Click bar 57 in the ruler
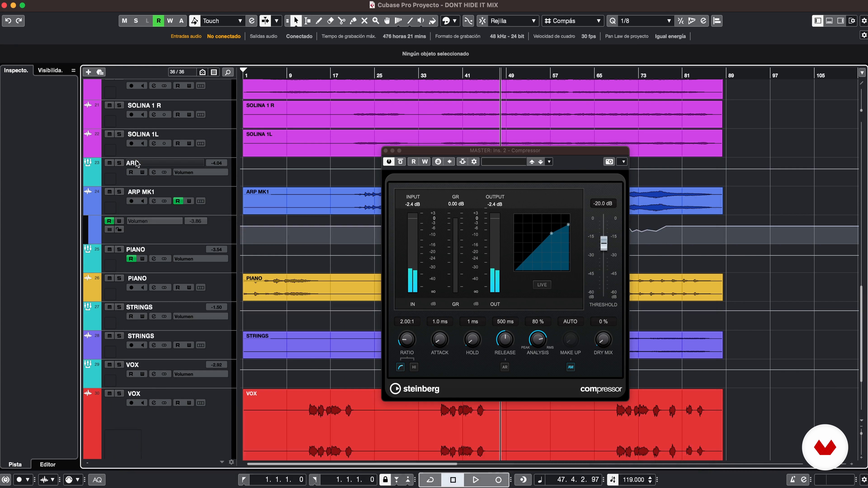The width and height of the screenshot is (868, 488). pyautogui.click(x=555, y=75)
